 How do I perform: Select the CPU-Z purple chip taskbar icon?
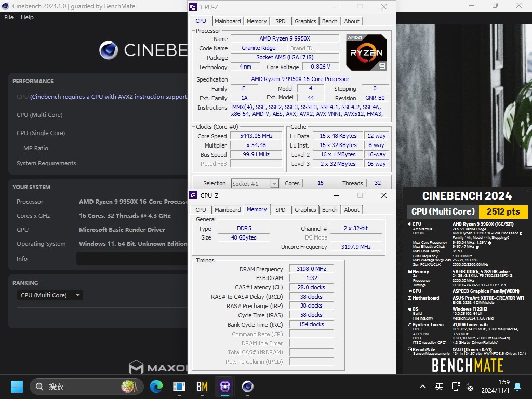224,387
